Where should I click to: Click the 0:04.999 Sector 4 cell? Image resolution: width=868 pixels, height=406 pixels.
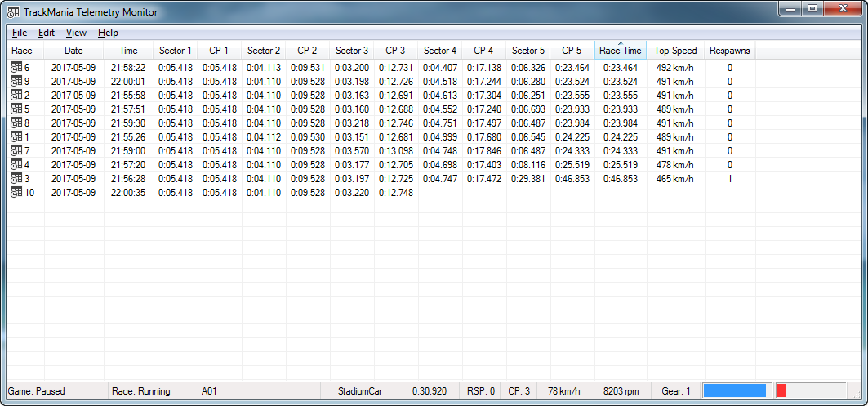click(440, 136)
